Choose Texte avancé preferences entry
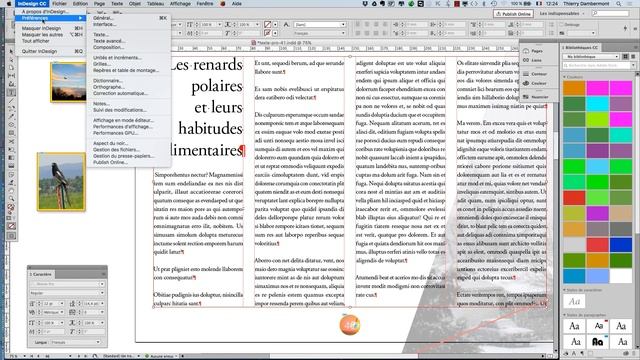Screen dimensions: 640x360 click(x=109, y=41)
